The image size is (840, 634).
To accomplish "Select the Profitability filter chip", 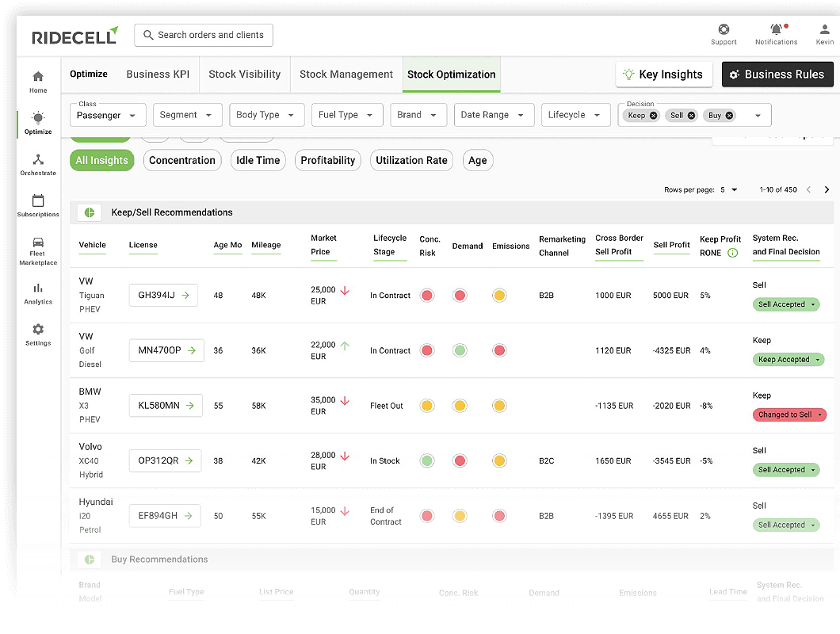I will [x=328, y=160].
